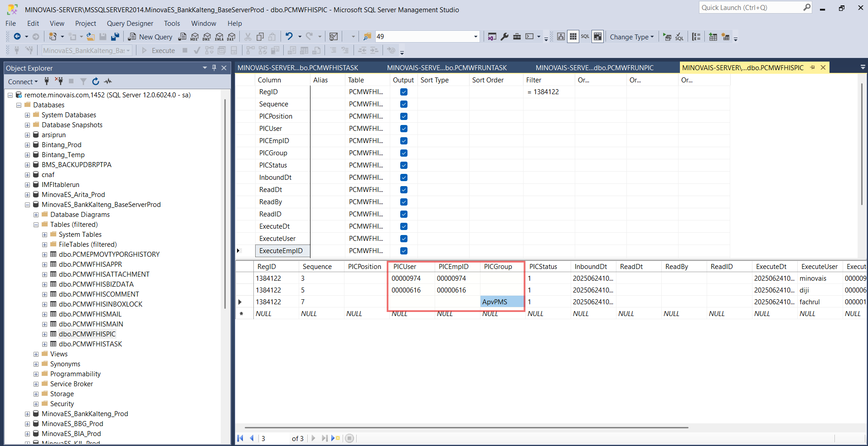Click the Open File folder icon
The image size is (868, 446).
(91, 37)
